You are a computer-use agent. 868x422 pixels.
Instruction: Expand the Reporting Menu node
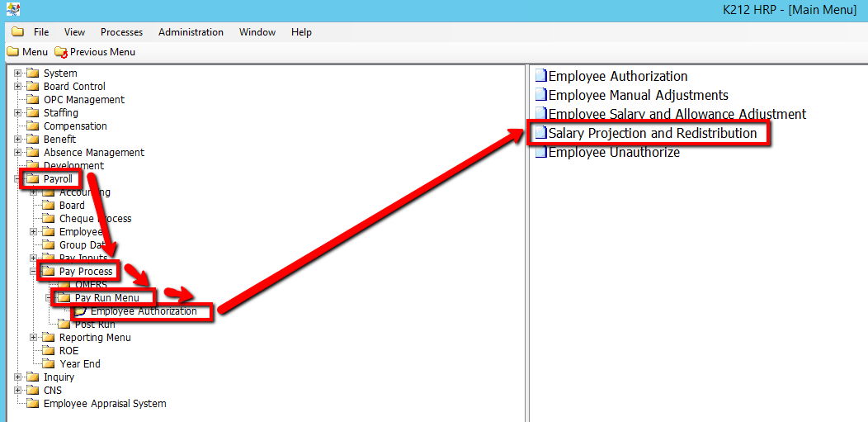pyautogui.click(x=33, y=338)
